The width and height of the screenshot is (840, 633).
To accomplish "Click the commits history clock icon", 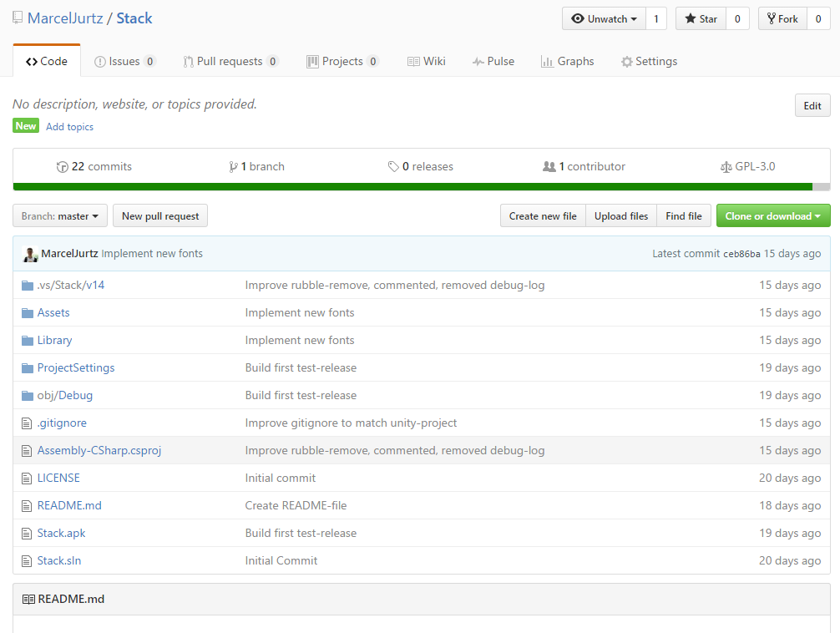I will point(62,167).
